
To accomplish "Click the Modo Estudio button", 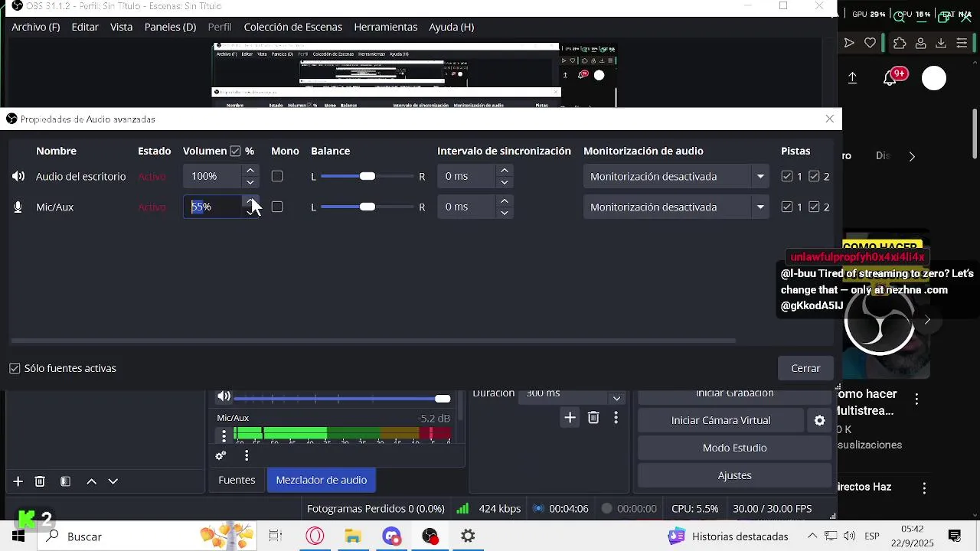I will [735, 448].
